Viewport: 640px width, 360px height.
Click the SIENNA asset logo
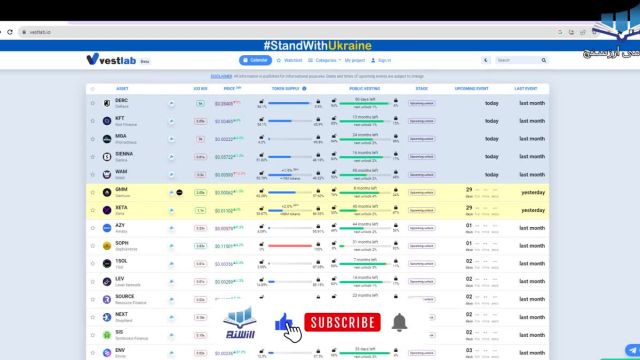(107, 157)
